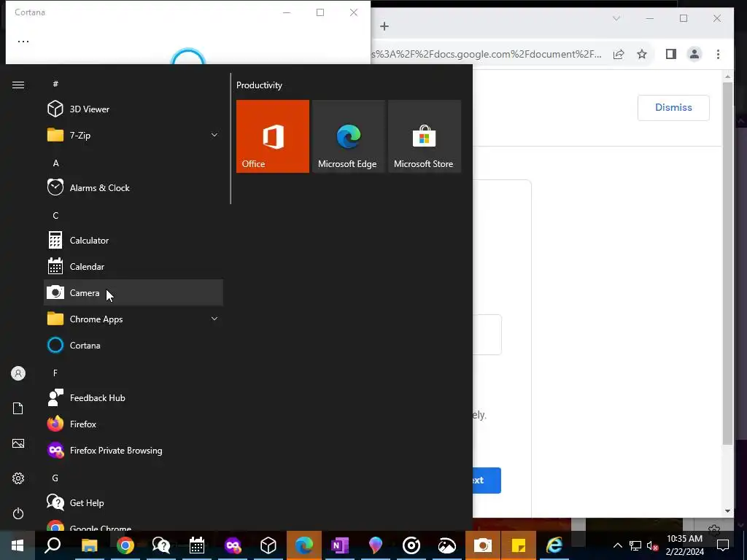
Task: Open Cortana three-dot menu
Action: pyautogui.click(x=23, y=42)
